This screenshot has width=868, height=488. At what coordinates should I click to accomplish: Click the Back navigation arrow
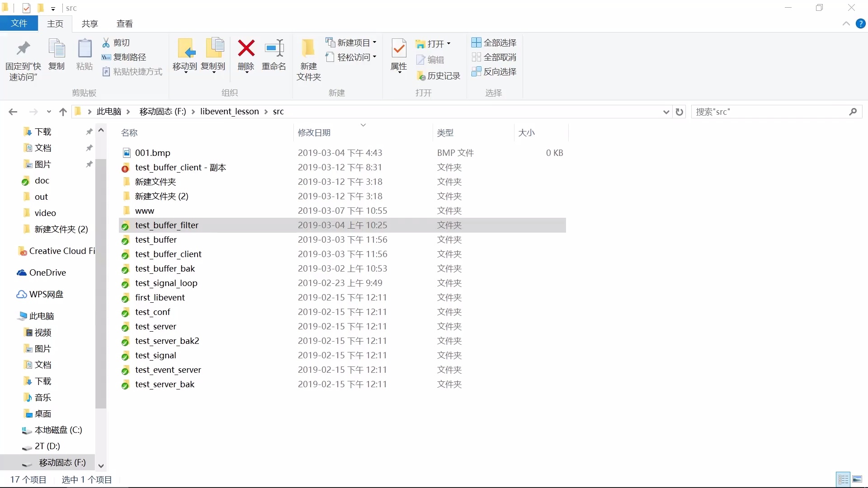[13, 112]
